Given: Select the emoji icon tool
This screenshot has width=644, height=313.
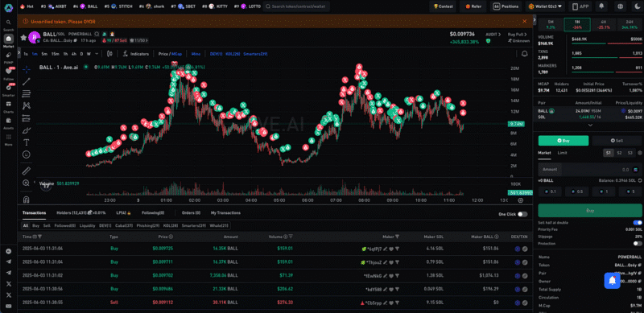Looking at the screenshot, I should coord(26,154).
